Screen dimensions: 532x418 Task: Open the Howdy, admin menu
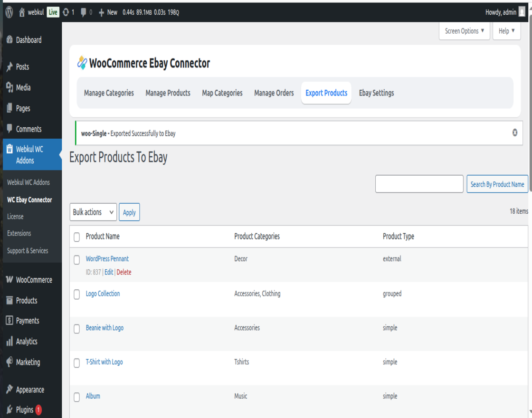tap(505, 12)
